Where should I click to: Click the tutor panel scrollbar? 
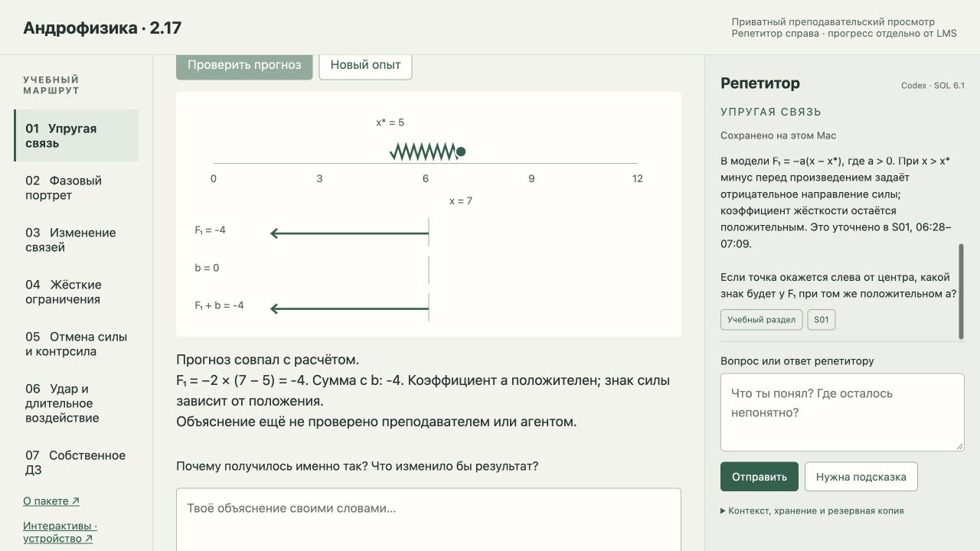[x=961, y=291]
